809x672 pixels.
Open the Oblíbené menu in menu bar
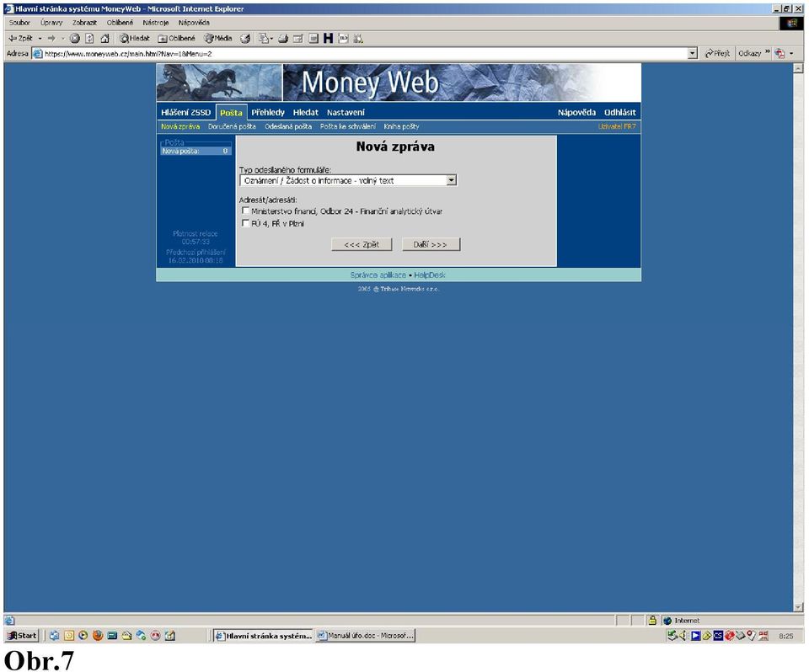coord(120,23)
